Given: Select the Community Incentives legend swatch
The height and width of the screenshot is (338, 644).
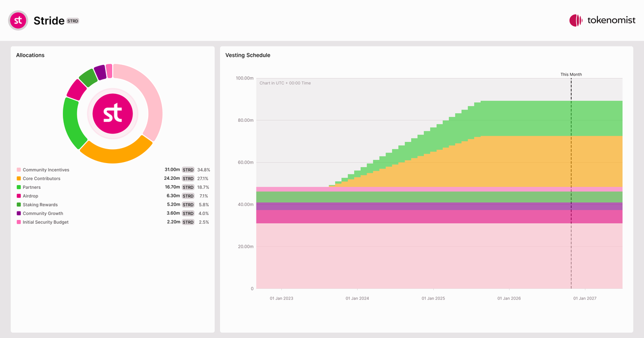Looking at the screenshot, I should point(19,170).
